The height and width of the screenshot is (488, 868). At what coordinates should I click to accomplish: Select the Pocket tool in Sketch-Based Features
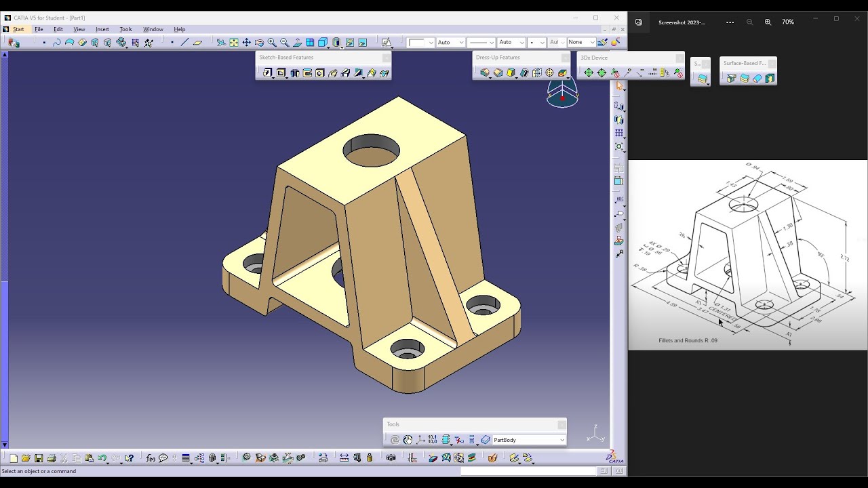pyautogui.click(x=281, y=73)
